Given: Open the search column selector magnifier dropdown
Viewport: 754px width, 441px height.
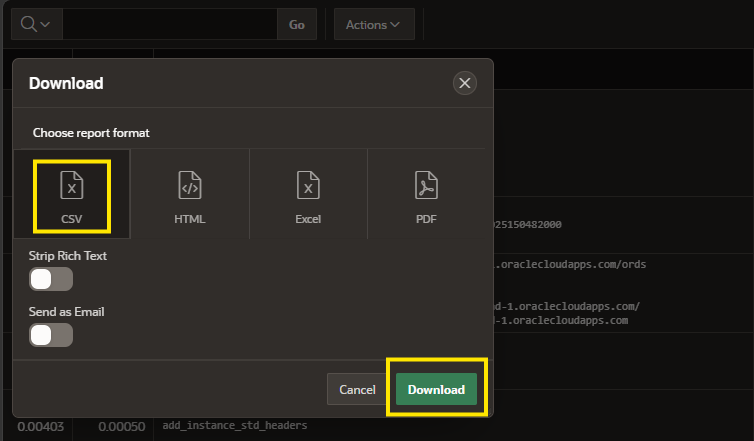Looking at the screenshot, I should [x=37, y=24].
